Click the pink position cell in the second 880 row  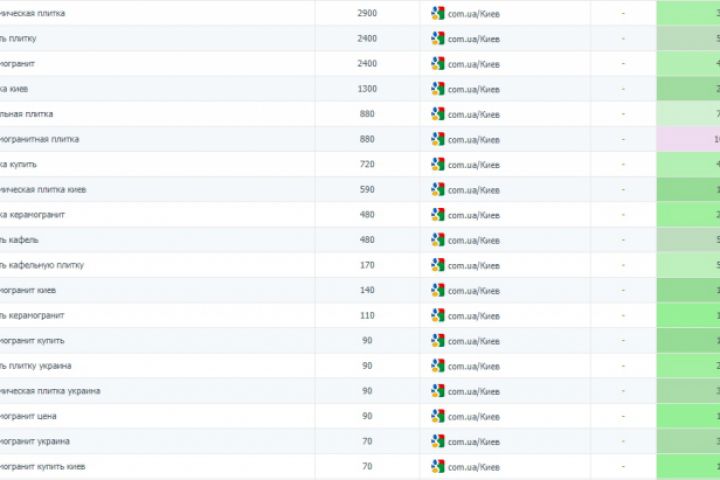(688, 139)
